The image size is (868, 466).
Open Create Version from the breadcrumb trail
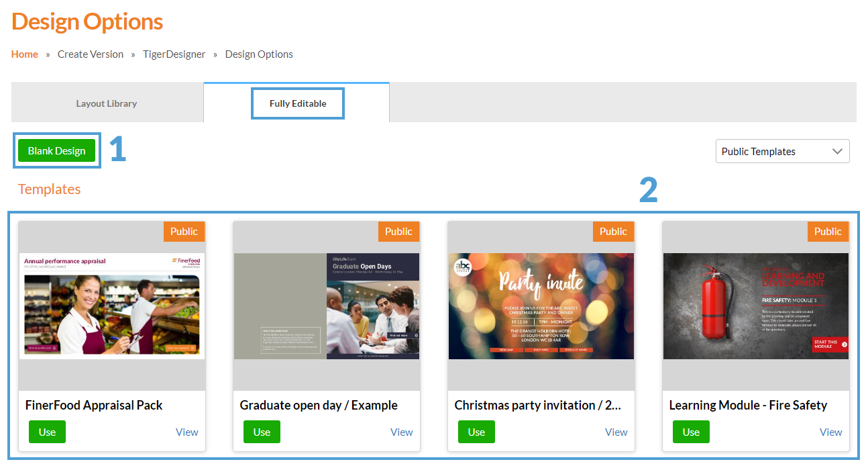tap(91, 54)
